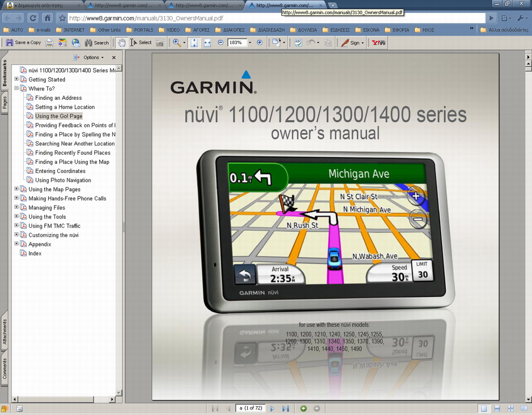Click the browser address bar
The height and width of the screenshot is (415, 532).
click(277, 18)
